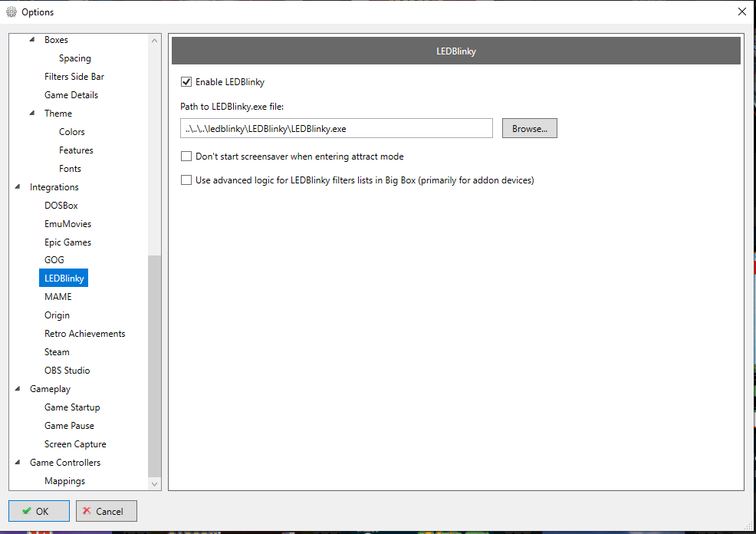Screen dimensions: 756x534
Task: Collapse the Game Controllers tree node
Action: point(18,462)
